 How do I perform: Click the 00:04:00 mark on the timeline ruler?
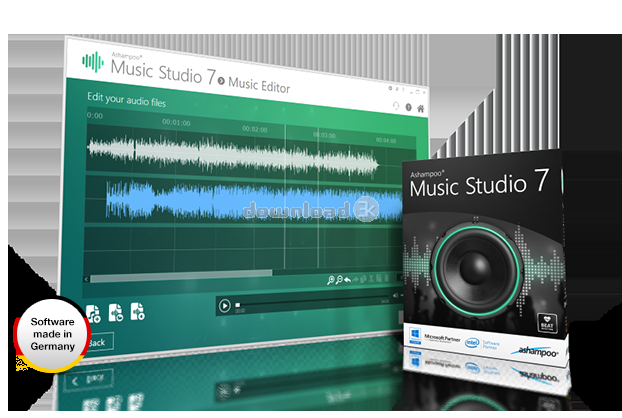386,140
